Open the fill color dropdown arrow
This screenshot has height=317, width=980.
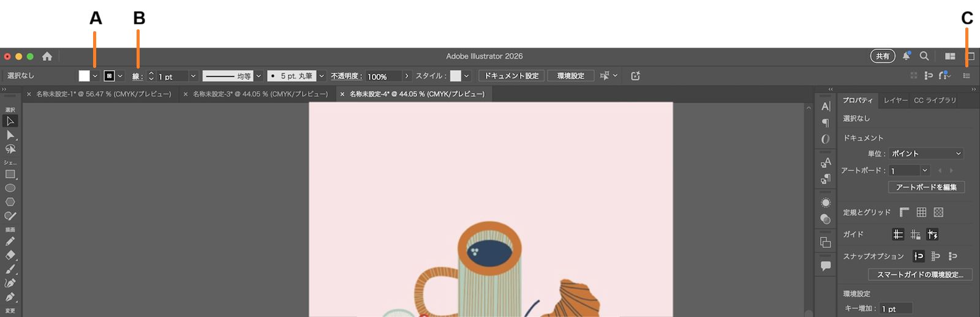(95, 76)
